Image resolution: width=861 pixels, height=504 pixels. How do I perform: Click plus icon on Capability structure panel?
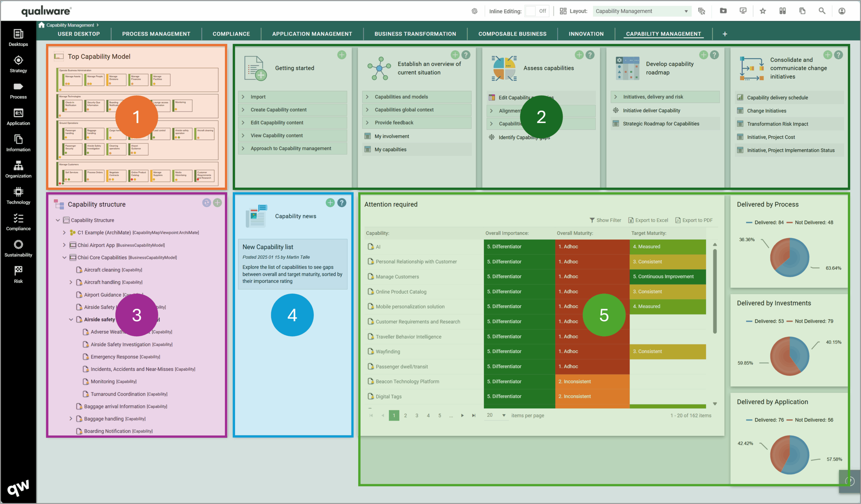click(217, 203)
